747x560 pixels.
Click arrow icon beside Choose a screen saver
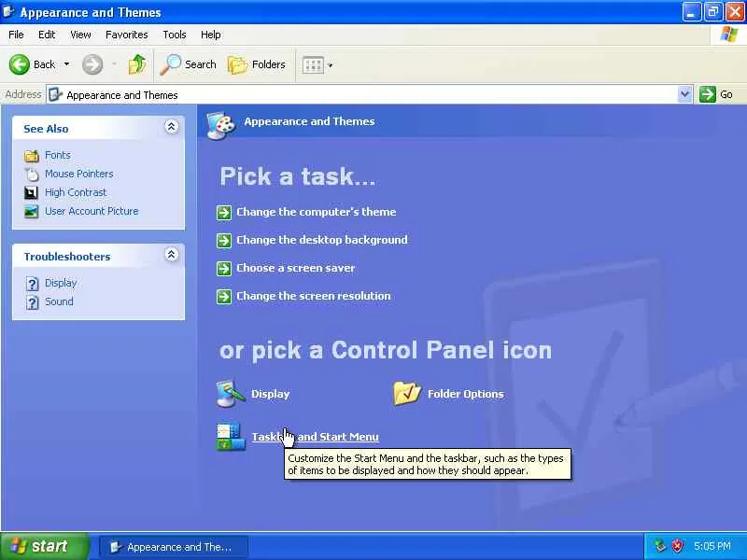tap(224, 269)
